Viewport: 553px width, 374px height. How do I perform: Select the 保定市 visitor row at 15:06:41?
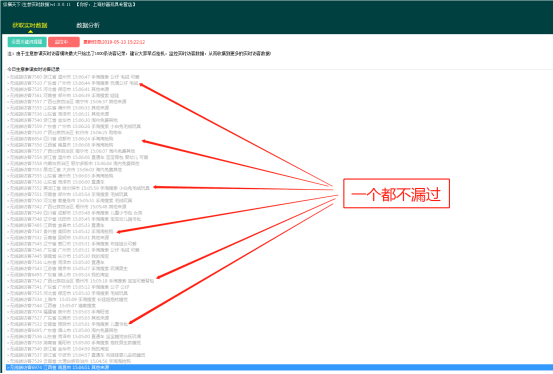pyautogui.click(x=58, y=89)
